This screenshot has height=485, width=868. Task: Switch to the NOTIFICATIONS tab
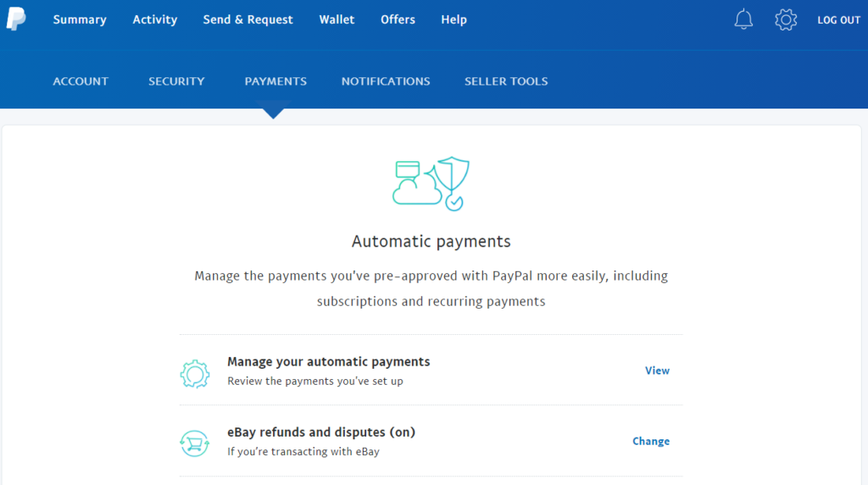386,81
